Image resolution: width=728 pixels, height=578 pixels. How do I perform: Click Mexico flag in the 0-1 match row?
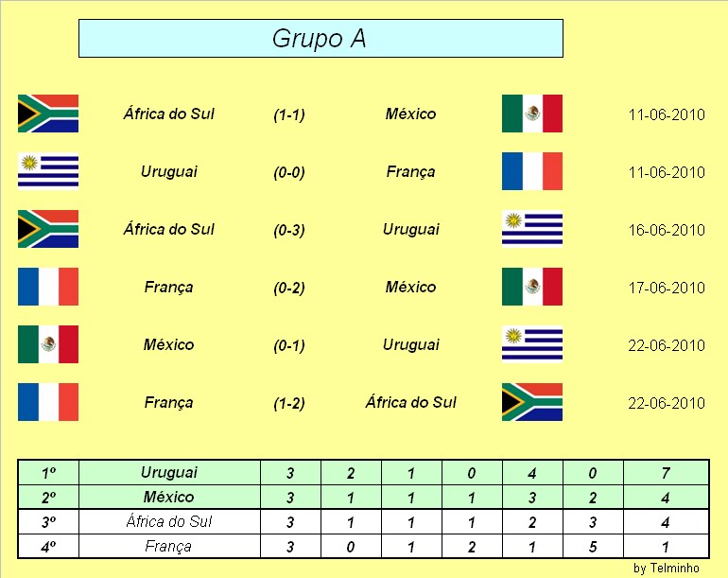48,344
